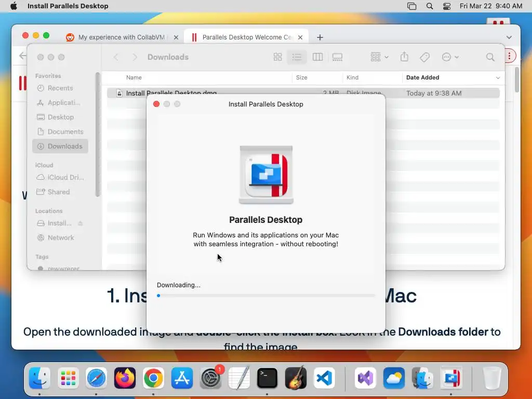
Task: Sort by Name column header
Action: (x=134, y=78)
